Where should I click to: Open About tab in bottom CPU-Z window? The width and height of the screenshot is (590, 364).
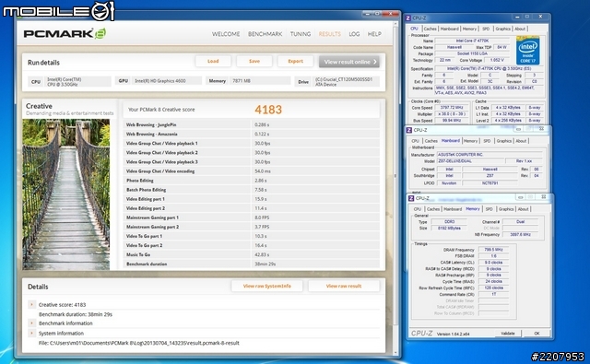coord(523,209)
